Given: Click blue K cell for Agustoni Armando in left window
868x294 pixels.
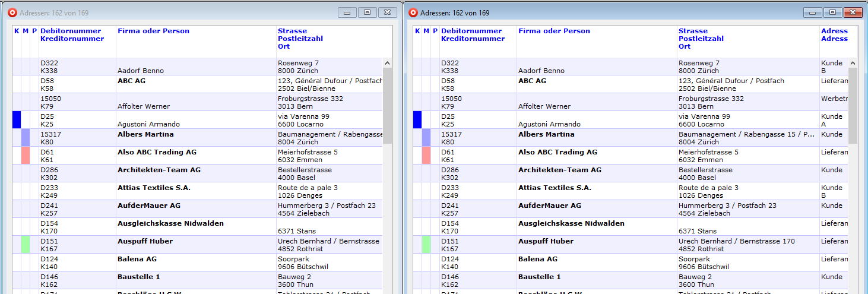Looking at the screenshot, I should click(x=17, y=120).
